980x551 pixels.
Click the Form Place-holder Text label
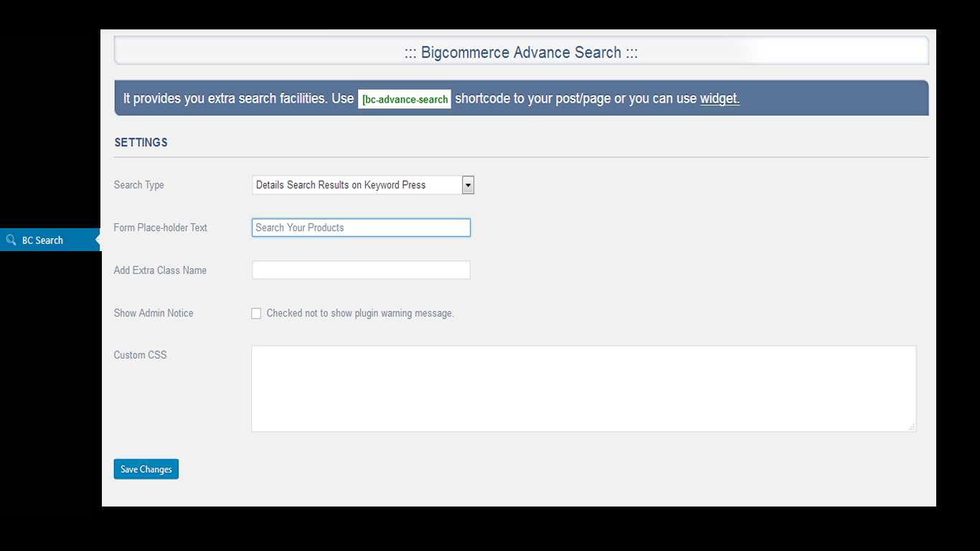coord(161,227)
